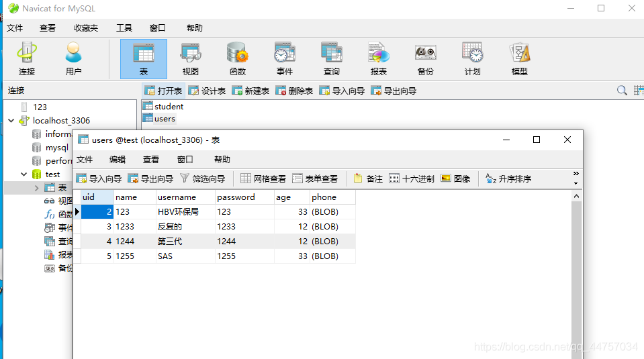The height and width of the screenshot is (359, 644).
Task: Click 导入向导 in users table window
Action: pos(99,178)
